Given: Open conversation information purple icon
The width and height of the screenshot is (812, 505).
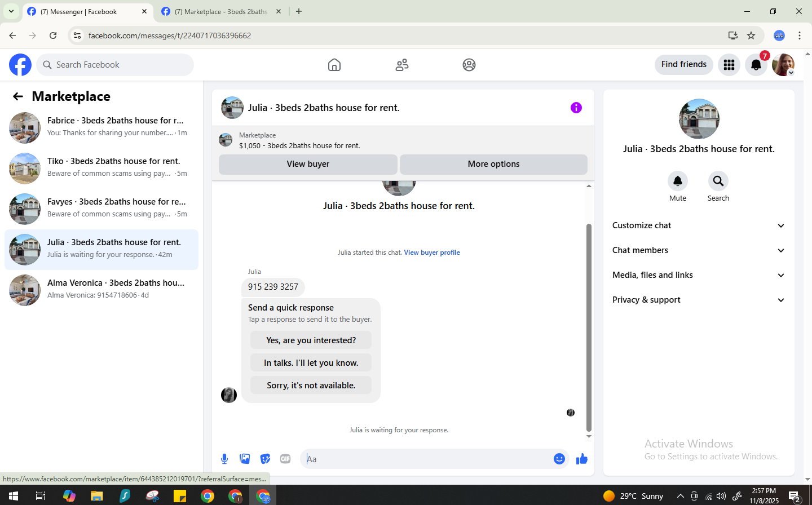Looking at the screenshot, I should pos(576,108).
